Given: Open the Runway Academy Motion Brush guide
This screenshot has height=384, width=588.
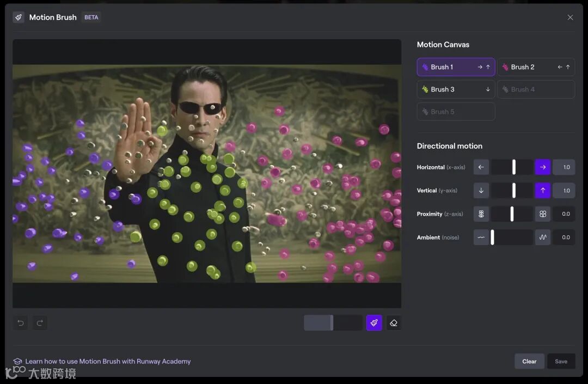Looking at the screenshot, I should (108, 362).
